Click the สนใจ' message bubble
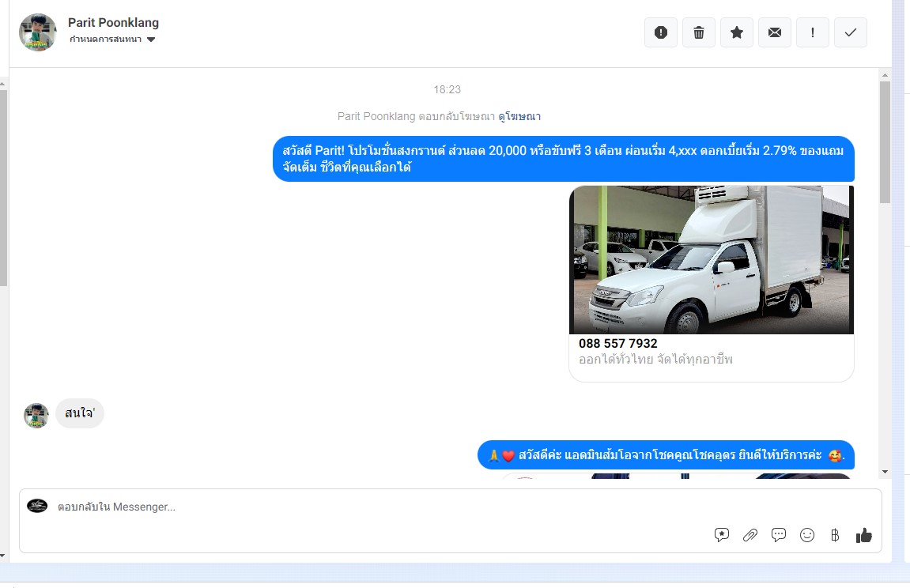910x588 pixels. (80, 413)
